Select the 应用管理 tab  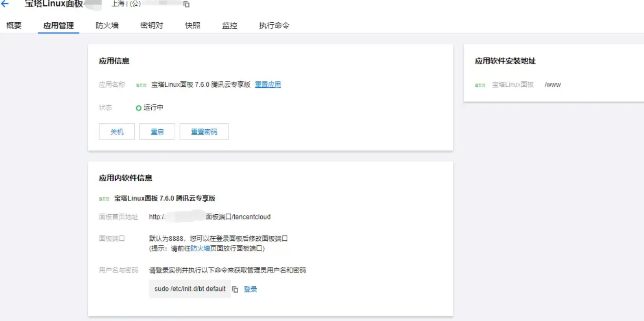click(x=58, y=25)
